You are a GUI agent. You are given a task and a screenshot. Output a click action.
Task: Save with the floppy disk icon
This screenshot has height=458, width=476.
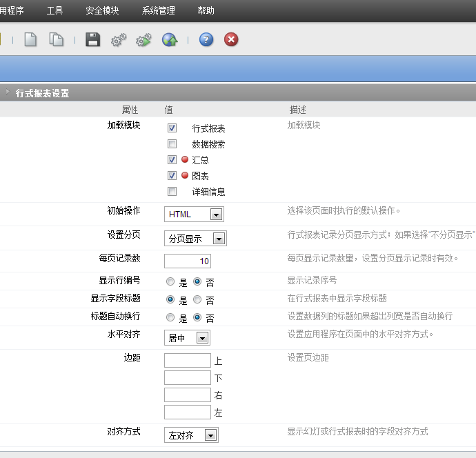tap(93, 40)
